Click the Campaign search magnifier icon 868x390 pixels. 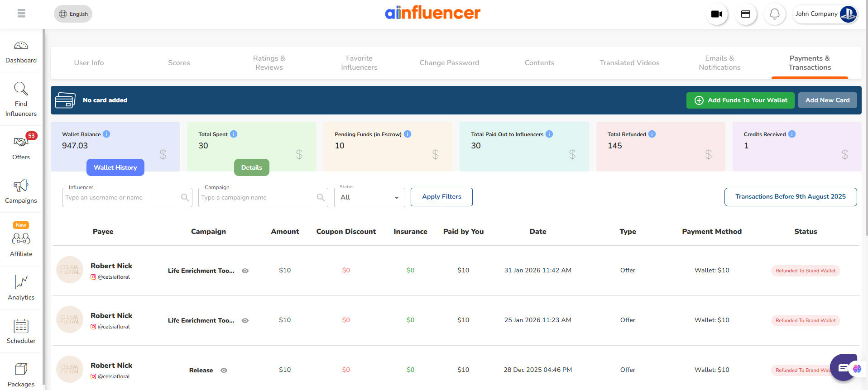321,197
